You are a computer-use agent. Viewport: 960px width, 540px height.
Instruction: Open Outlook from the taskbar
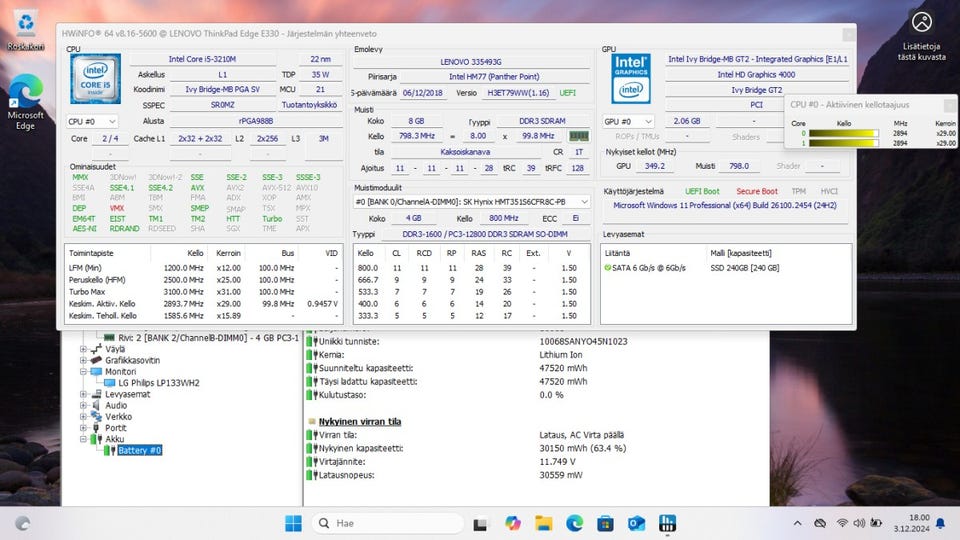coord(637,523)
